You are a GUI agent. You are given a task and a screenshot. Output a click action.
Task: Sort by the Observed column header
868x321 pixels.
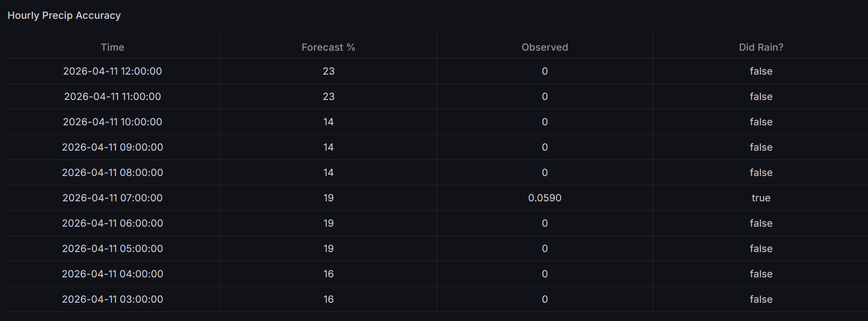point(545,47)
